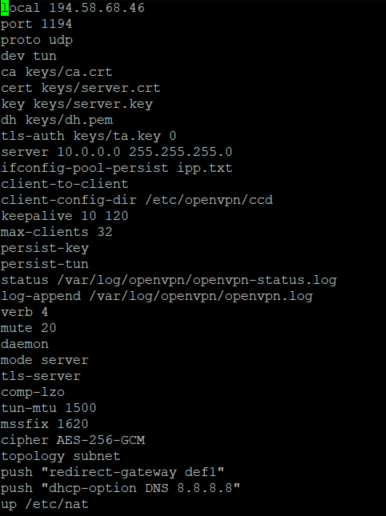Click 'keys/server.crt' certificate path
This screenshot has height=516, width=386.
[101, 88]
